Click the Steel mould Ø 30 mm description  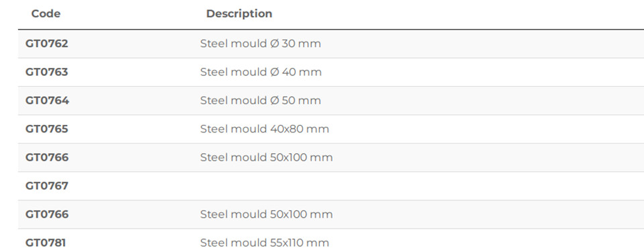260,43
